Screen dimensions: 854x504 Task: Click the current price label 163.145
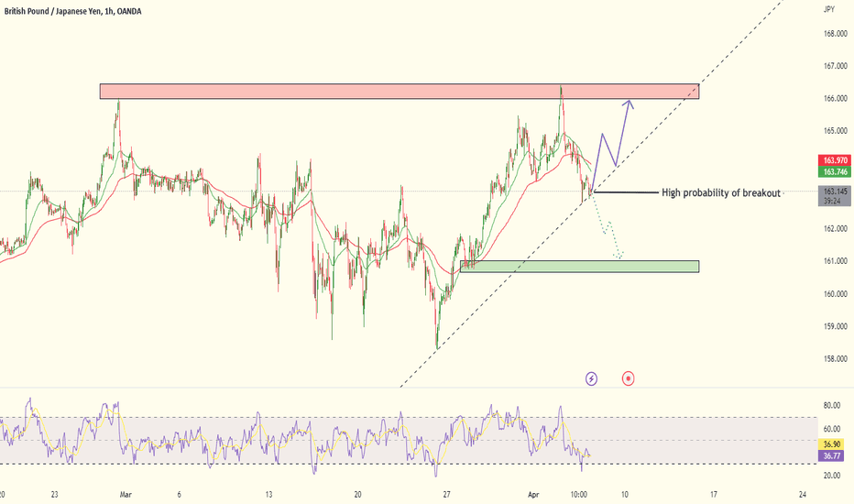[x=835, y=192]
